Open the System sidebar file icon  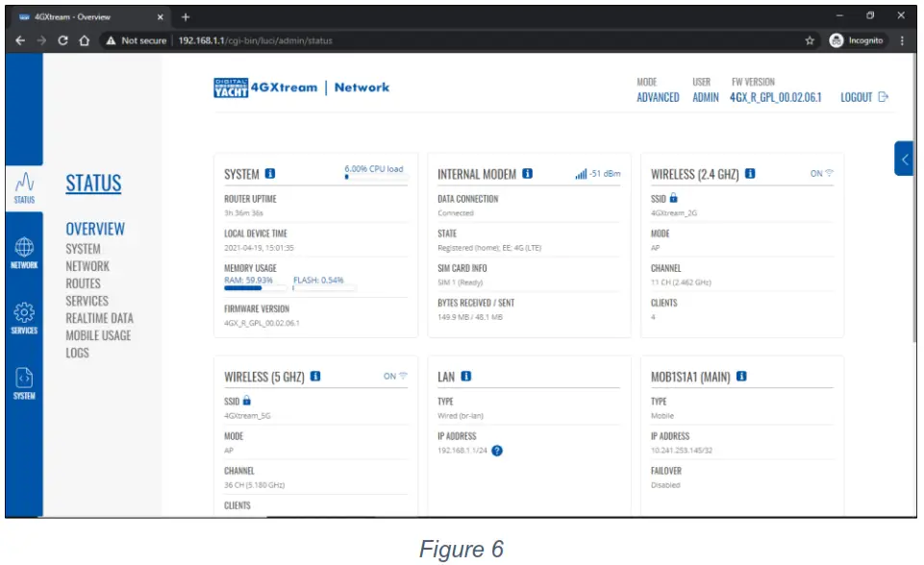coord(24,377)
